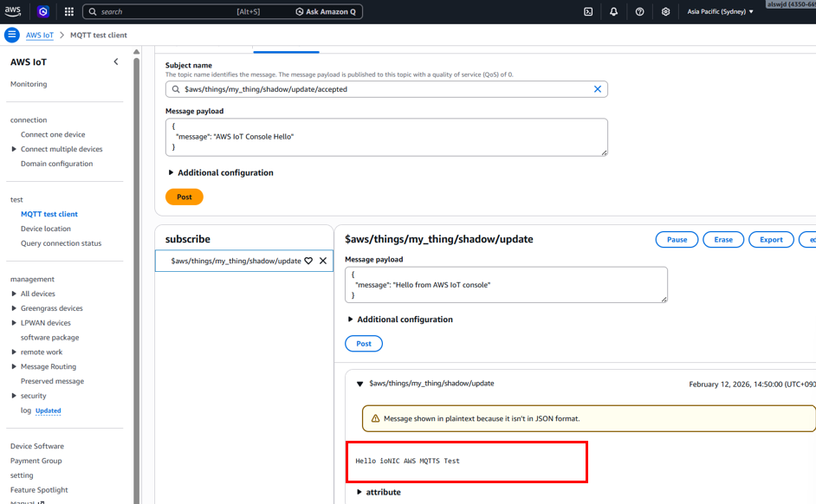
Task: Open MQTT test client in sidebar
Action: 49,214
